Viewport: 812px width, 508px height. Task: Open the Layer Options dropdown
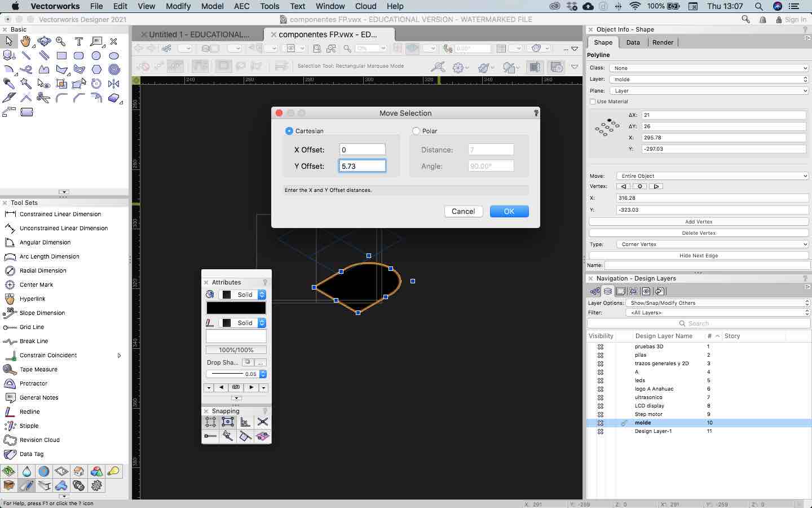717,303
